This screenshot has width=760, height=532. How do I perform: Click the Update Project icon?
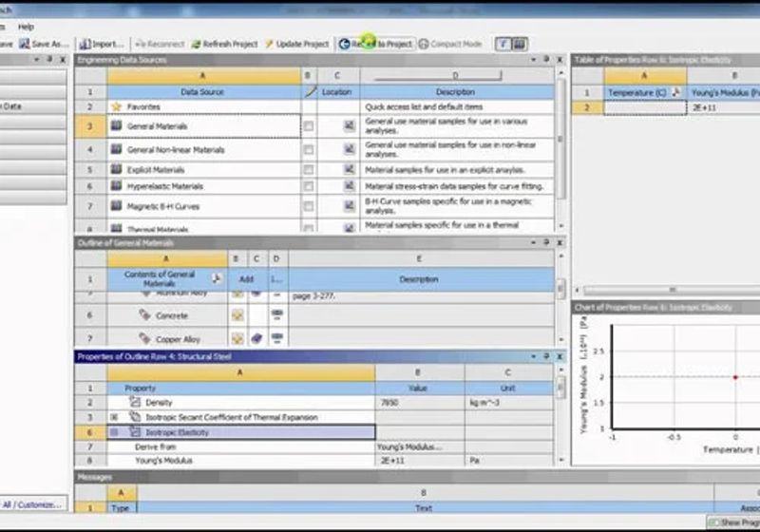point(269,44)
